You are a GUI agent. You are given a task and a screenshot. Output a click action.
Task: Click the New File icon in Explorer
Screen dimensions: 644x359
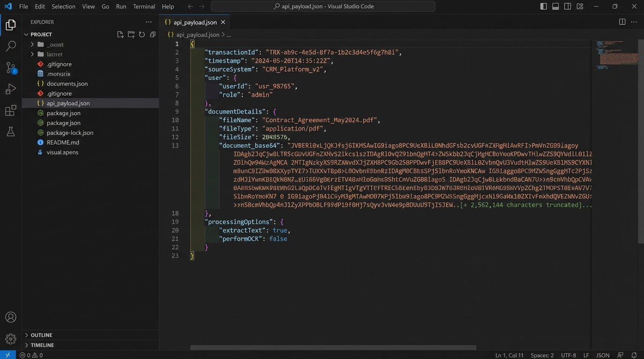coord(120,34)
